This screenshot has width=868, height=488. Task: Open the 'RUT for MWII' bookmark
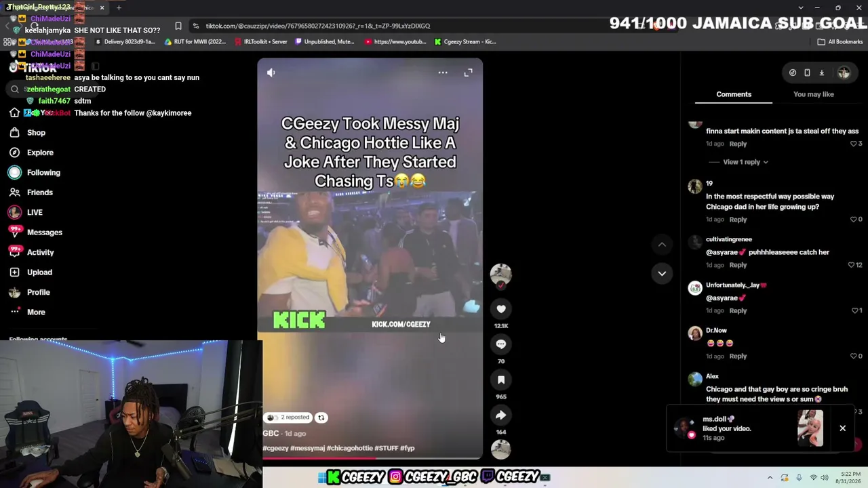click(x=195, y=42)
